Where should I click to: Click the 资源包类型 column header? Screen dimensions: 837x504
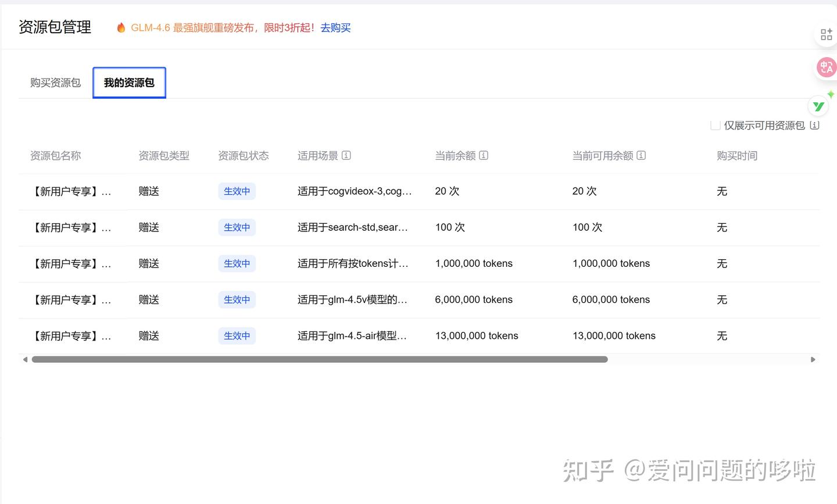(164, 155)
